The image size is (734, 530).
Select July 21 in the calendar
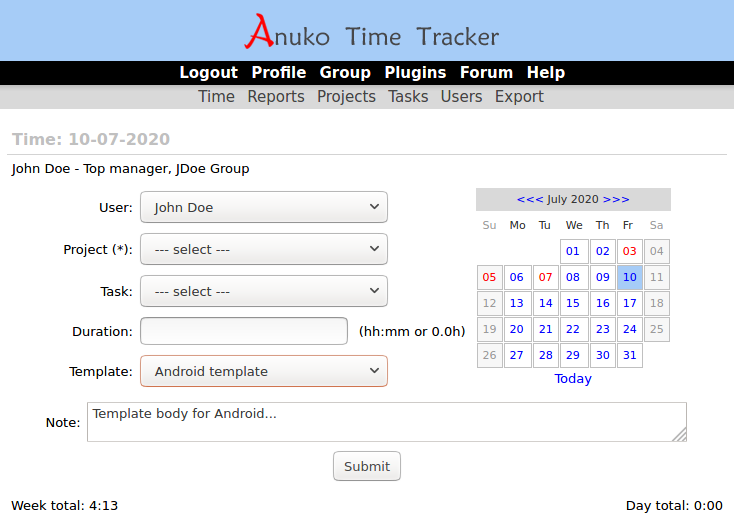(x=545, y=329)
